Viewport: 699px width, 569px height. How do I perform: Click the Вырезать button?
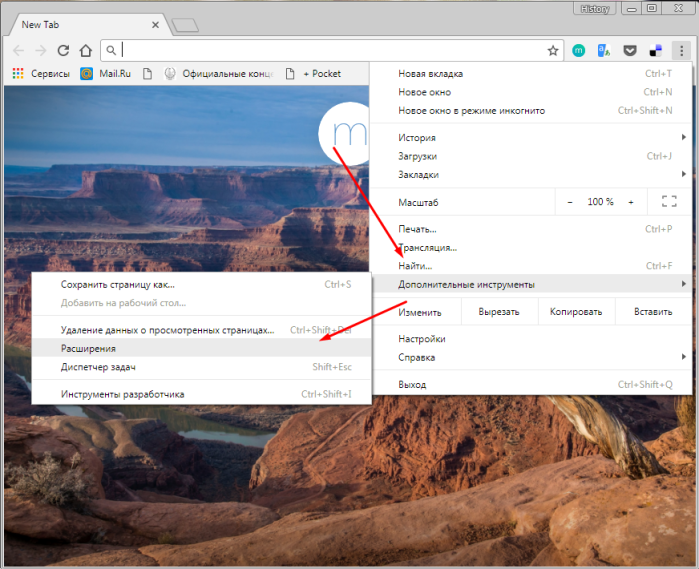499,312
